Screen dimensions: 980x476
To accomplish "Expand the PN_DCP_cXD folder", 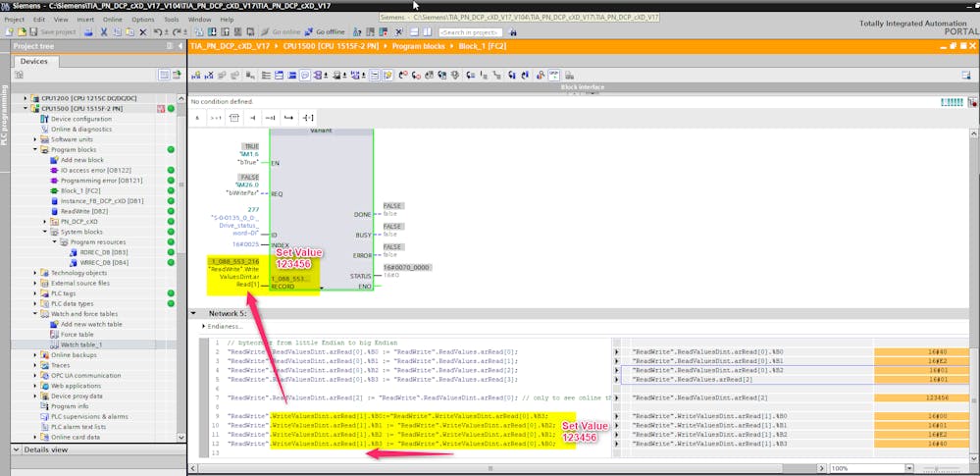I will [x=45, y=222].
